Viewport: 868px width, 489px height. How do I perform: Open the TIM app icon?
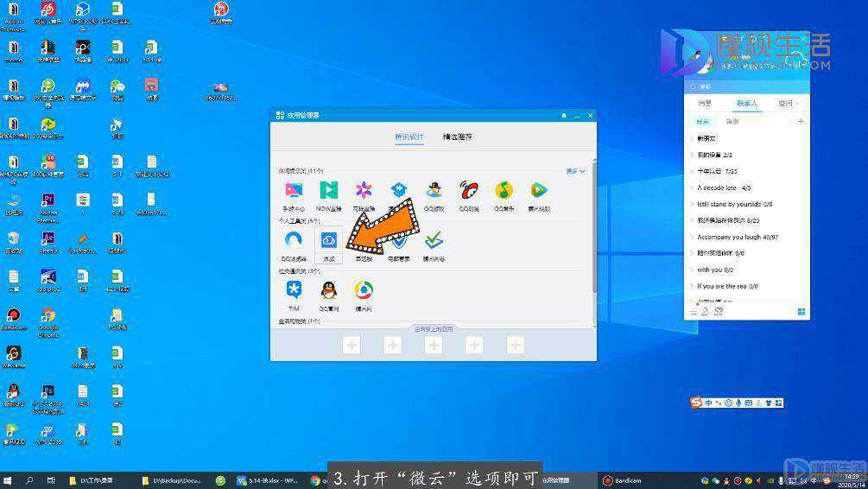294,290
